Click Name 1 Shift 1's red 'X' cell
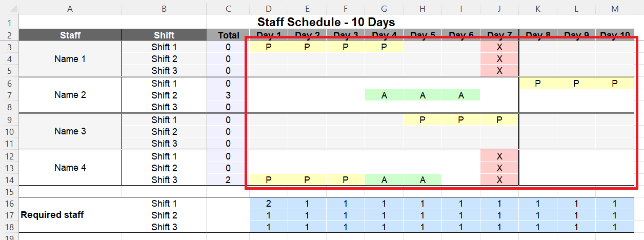This screenshot has width=644, height=240. tap(499, 47)
